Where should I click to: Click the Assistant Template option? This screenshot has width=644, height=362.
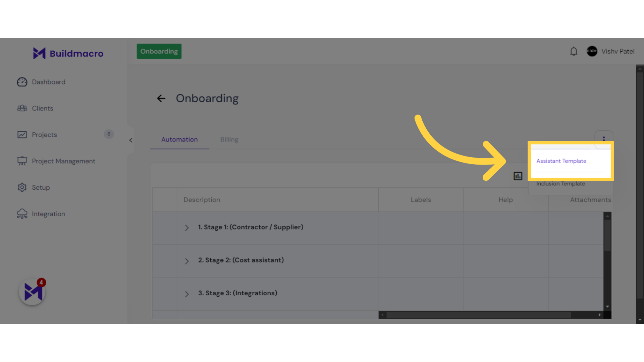(561, 160)
